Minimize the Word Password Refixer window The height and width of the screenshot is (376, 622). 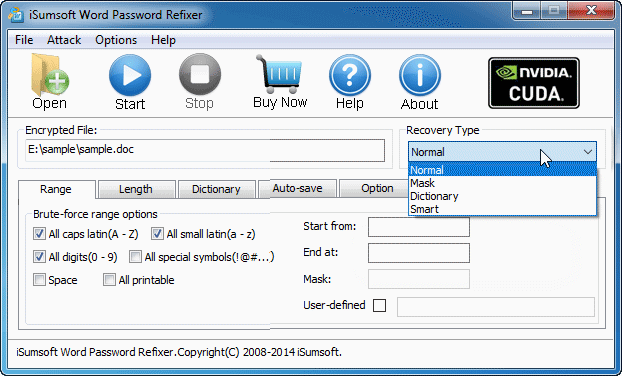click(526, 11)
